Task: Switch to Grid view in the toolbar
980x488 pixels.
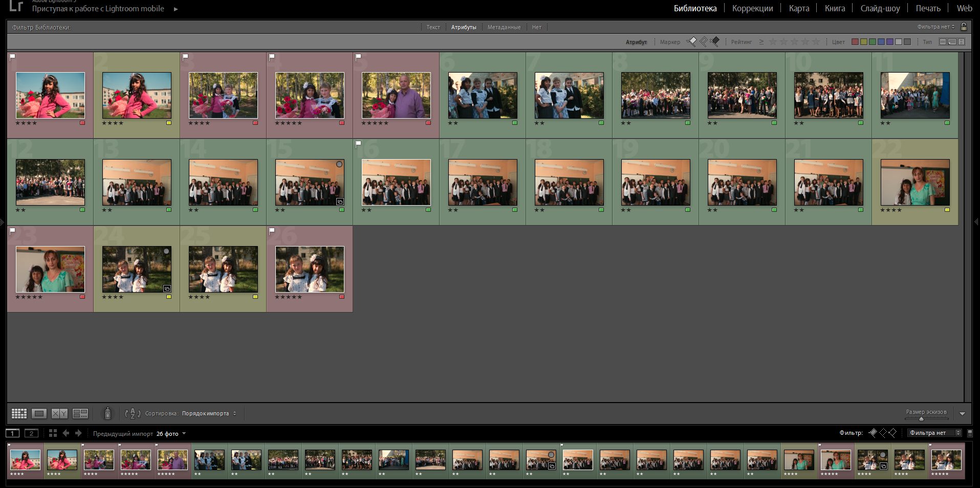Action: pyautogui.click(x=19, y=413)
